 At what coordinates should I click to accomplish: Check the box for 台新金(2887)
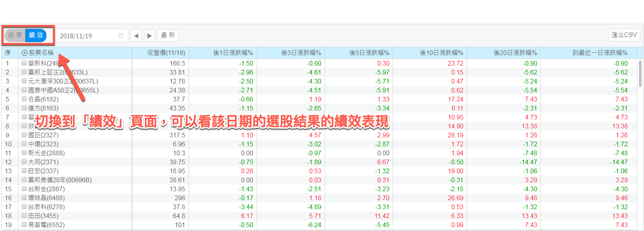(x=24, y=189)
